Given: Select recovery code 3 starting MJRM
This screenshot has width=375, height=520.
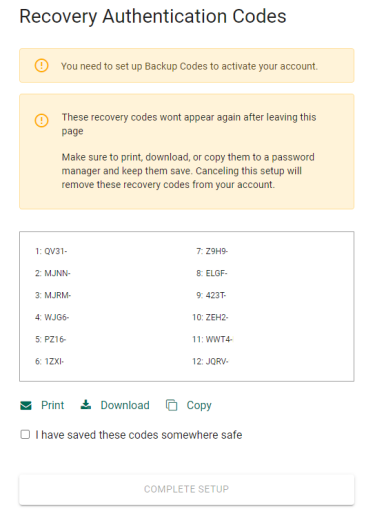Looking at the screenshot, I should [53, 295].
